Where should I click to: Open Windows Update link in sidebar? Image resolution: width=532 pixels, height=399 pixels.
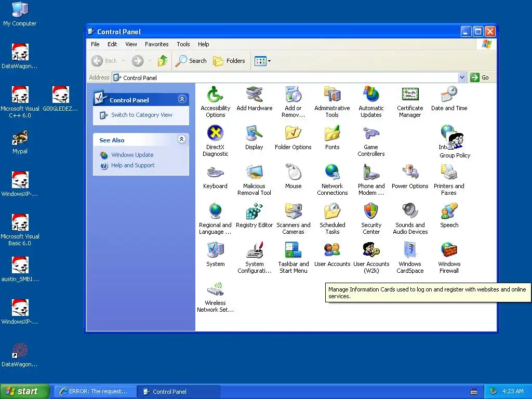(x=132, y=155)
